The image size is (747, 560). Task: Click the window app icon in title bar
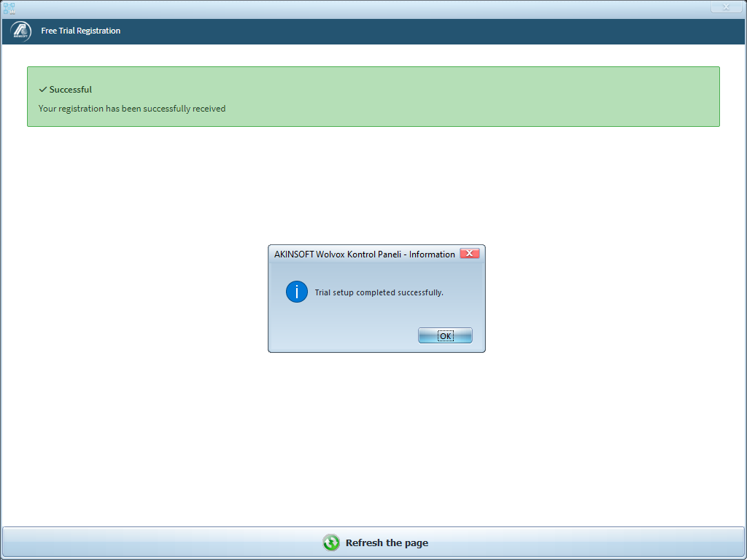click(x=9, y=8)
